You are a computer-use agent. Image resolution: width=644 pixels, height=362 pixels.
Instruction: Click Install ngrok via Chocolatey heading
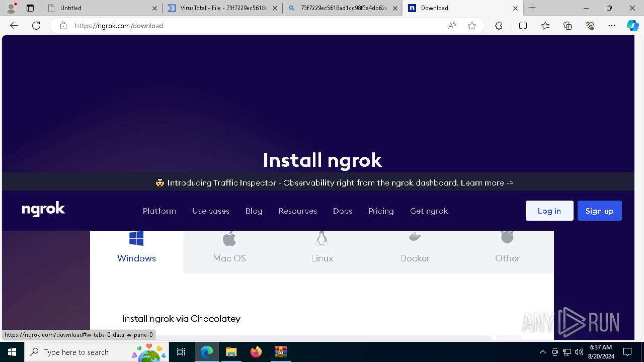point(182,319)
